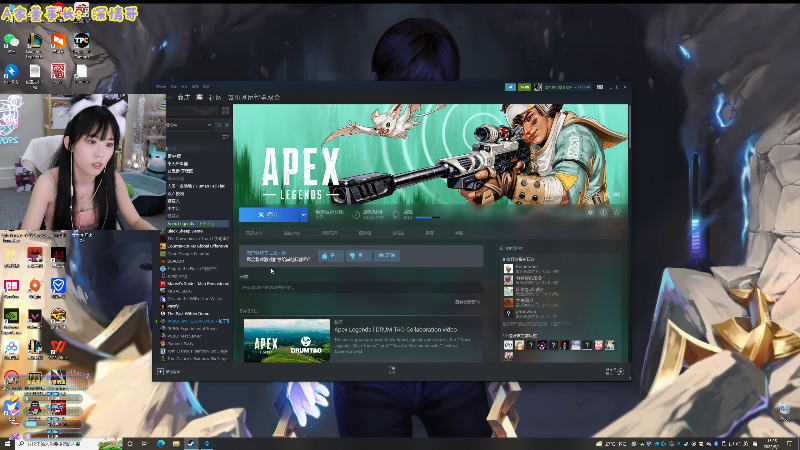This screenshot has height=450, width=800.
Task: Click the thumbs-up recommend button
Action: coord(331,255)
